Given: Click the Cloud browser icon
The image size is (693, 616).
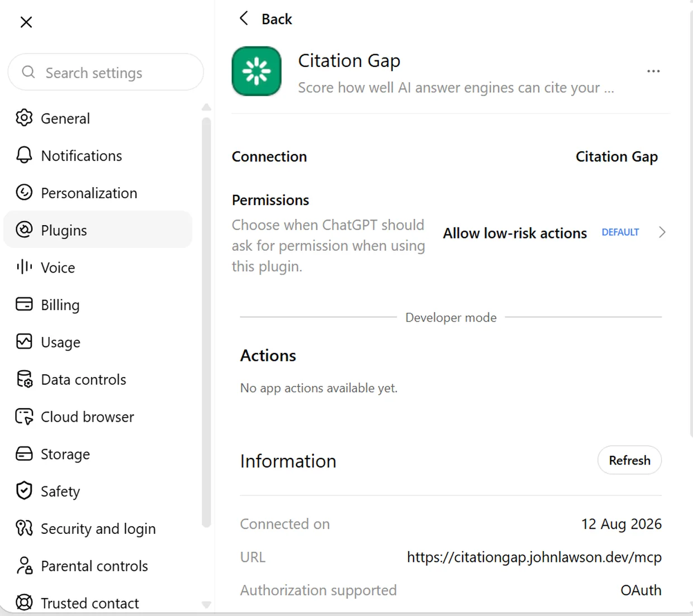Looking at the screenshot, I should point(24,417).
